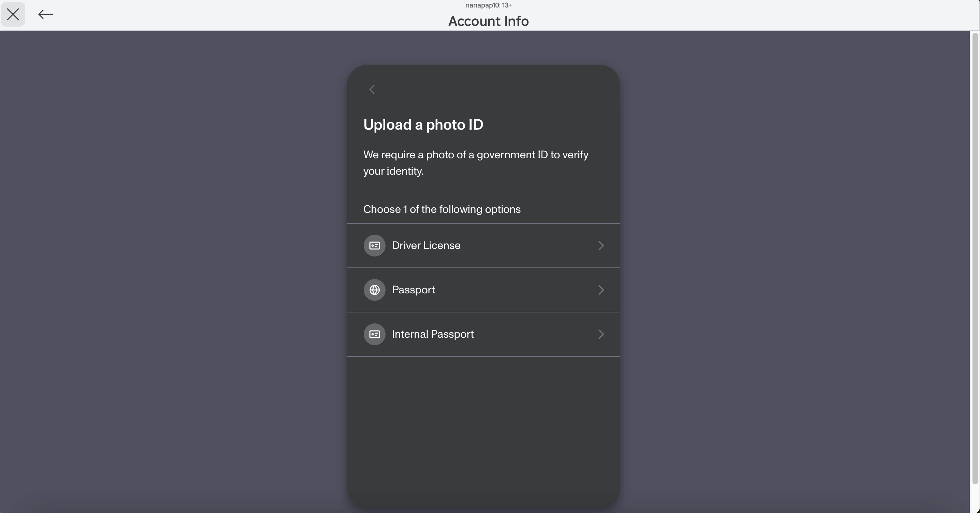
Task: Click the left arrow in header bar
Action: click(x=46, y=14)
